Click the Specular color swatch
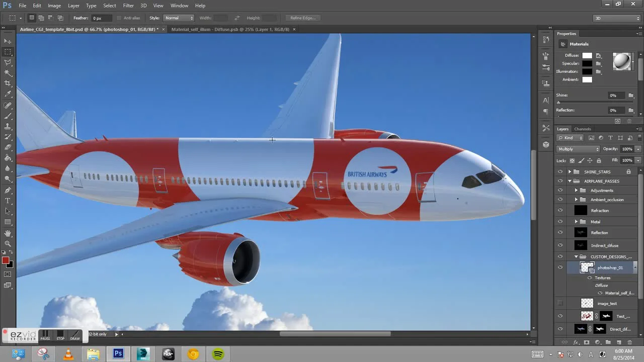The width and height of the screenshot is (644, 362). pyautogui.click(x=587, y=63)
